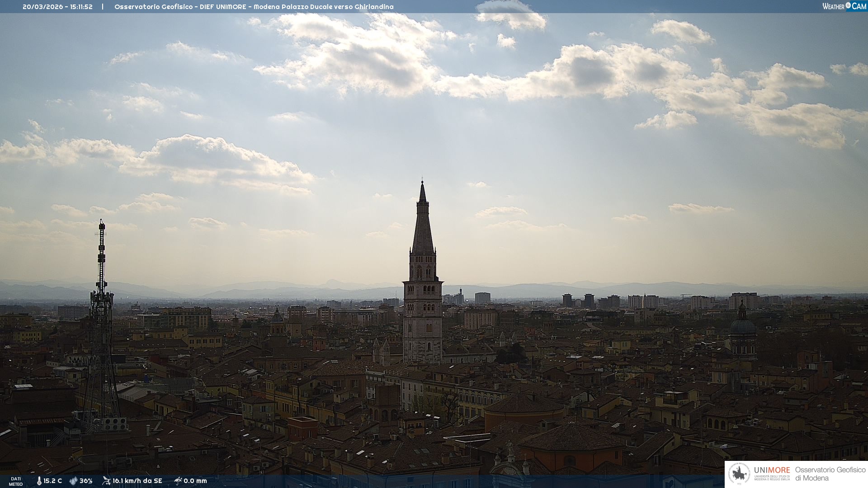Select the DATI METEO label
Screen dimensions: 868x488
(16, 482)
